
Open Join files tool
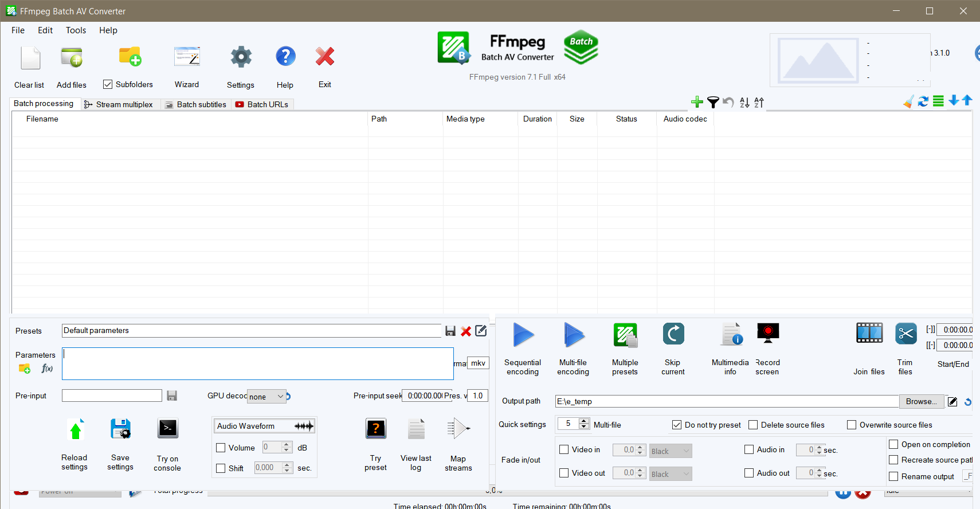pyautogui.click(x=869, y=333)
